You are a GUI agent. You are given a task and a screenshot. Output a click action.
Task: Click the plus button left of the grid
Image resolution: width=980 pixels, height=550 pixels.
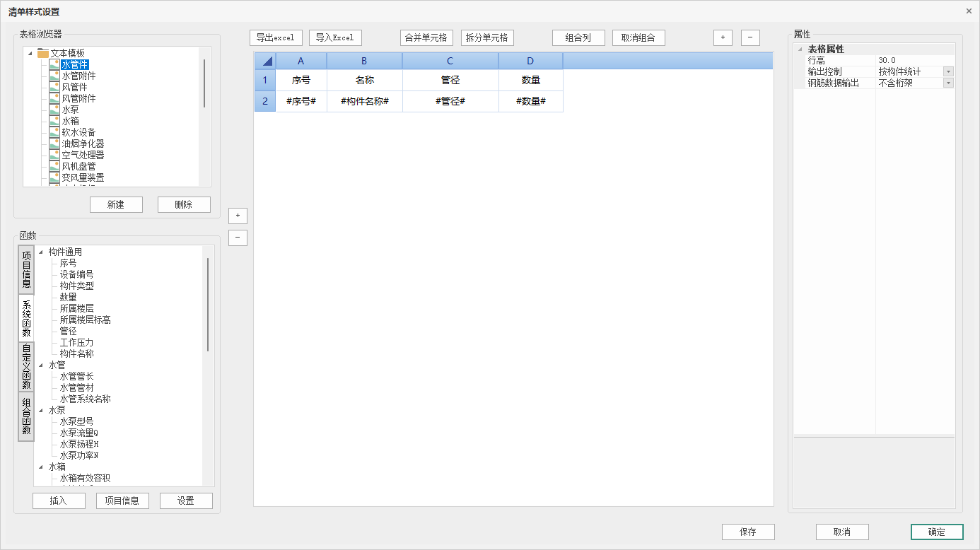(x=238, y=215)
